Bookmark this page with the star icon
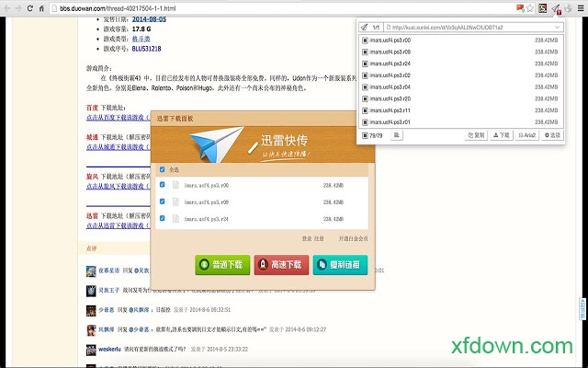588x368 pixels. click(530, 8)
